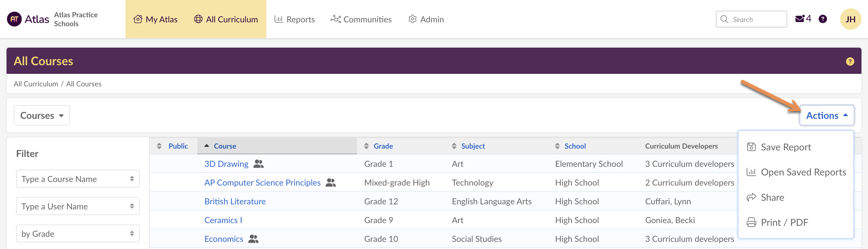Sort the list by Subject column
Viewport: 868px width, 249px height.
(x=472, y=146)
